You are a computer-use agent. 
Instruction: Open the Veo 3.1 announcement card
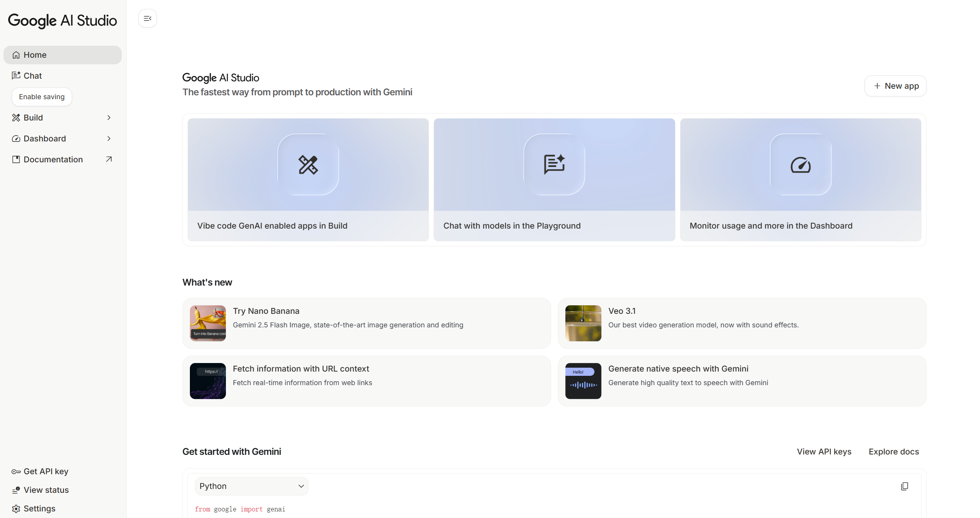coord(742,323)
